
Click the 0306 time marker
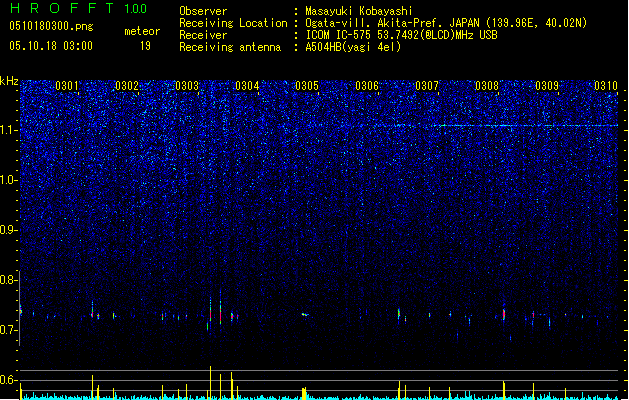click(367, 86)
